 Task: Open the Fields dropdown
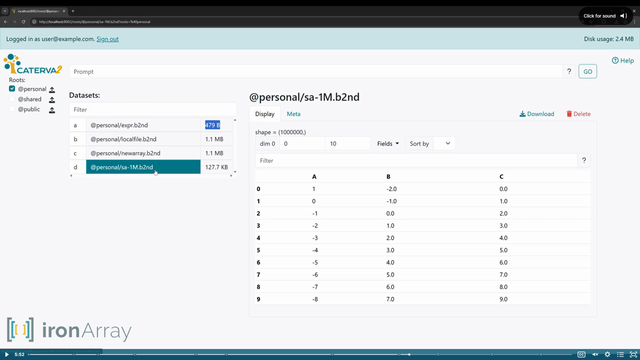point(388,144)
